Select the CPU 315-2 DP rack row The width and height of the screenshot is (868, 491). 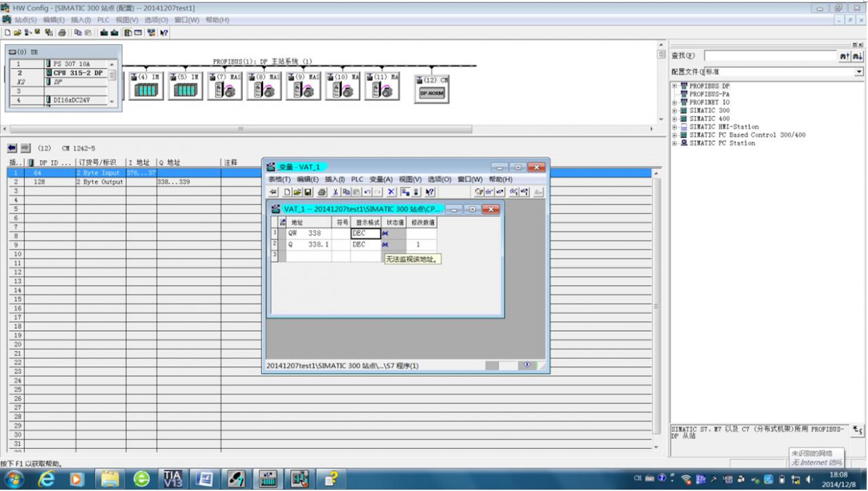coord(58,73)
